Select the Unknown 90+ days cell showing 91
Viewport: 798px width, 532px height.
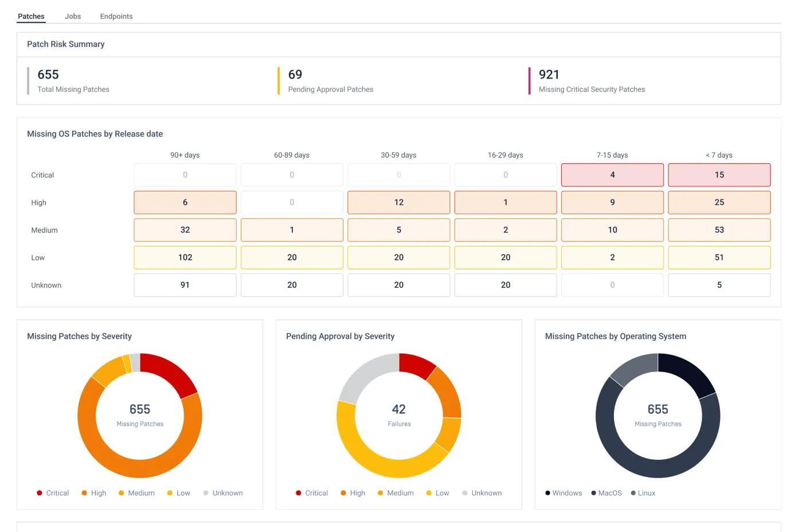[x=185, y=285]
